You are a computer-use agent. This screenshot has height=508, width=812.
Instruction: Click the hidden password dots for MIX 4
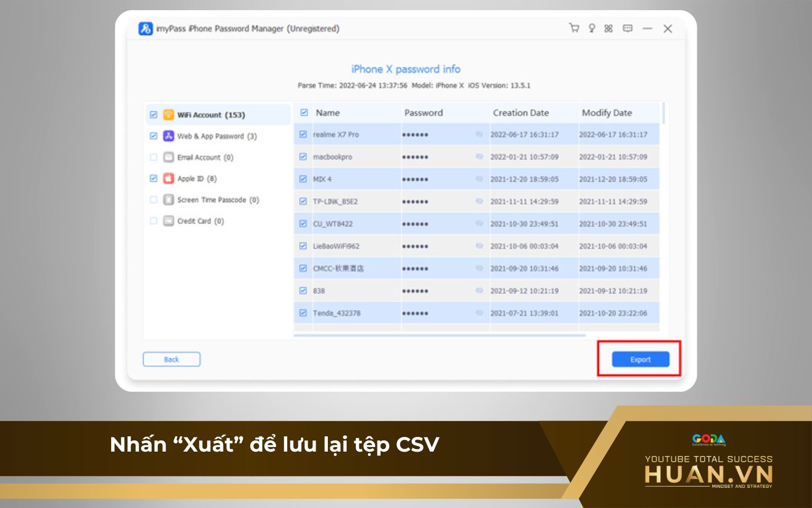(x=415, y=180)
